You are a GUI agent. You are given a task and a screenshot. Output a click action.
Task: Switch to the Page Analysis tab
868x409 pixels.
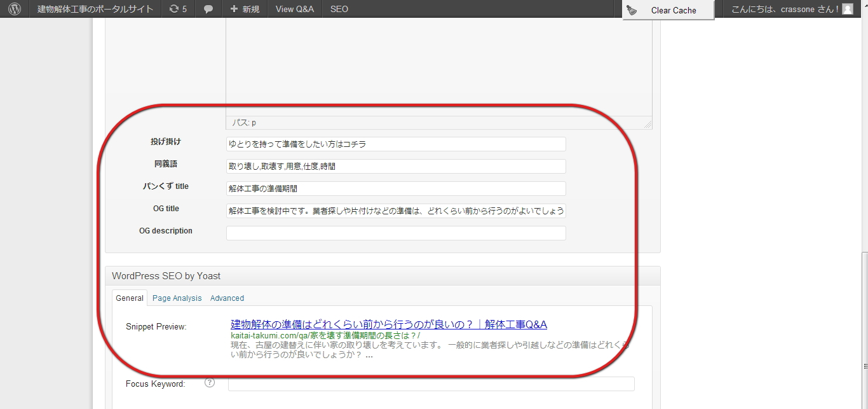tap(177, 298)
